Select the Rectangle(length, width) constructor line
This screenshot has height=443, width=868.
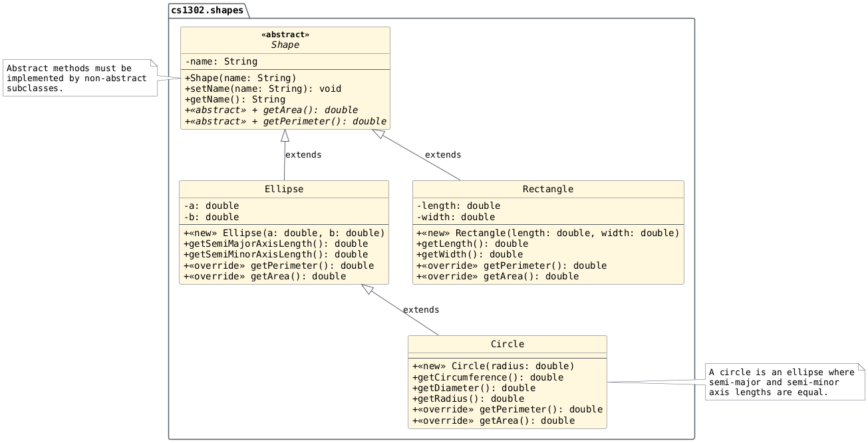pyautogui.click(x=548, y=233)
